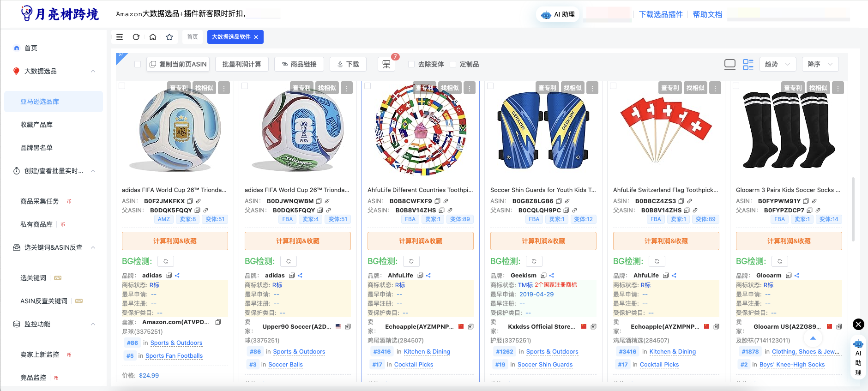Viewport: 868px width, 391px height.
Task: Switch to the 首页 tab
Action: pyautogui.click(x=193, y=37)
